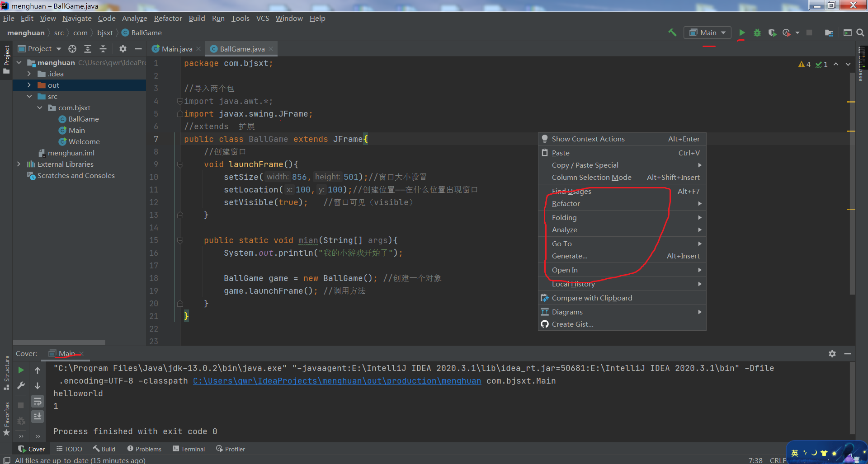Screen dimensions: 868x464
Task: Choose Generate... from the context menu
Action: (x=622, y=256)
